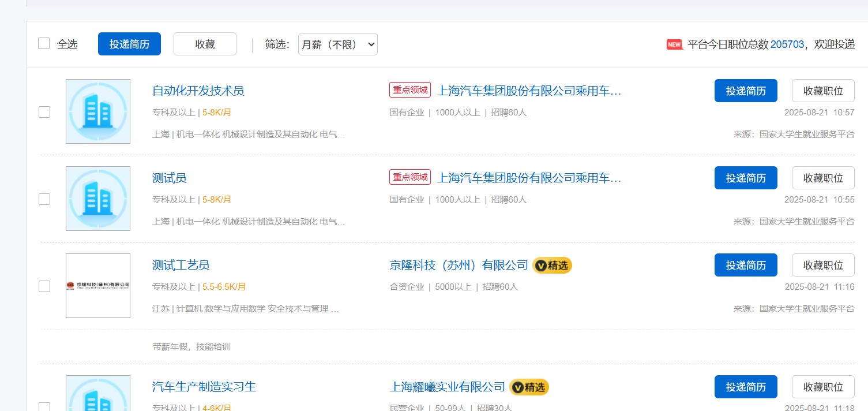Click top 收藏 bulk favorite button
The image size is (868, 411).
click(205, 44)
